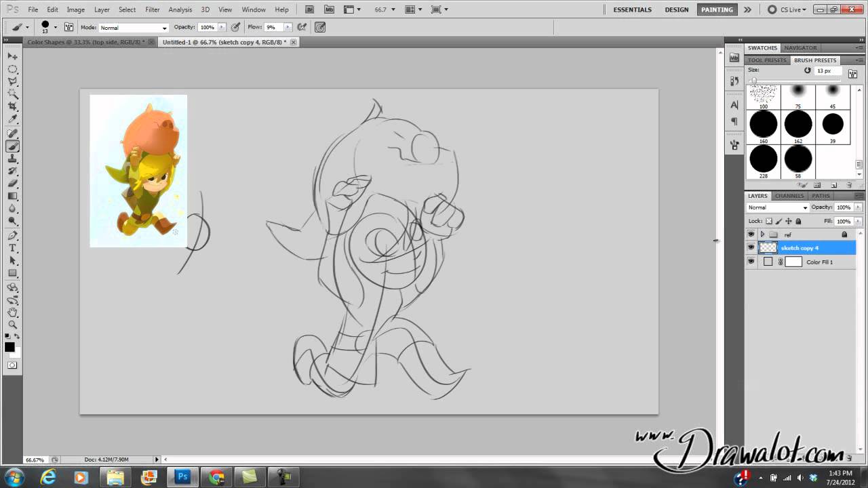Open the layer blend mode dropdown

(778, 207)
